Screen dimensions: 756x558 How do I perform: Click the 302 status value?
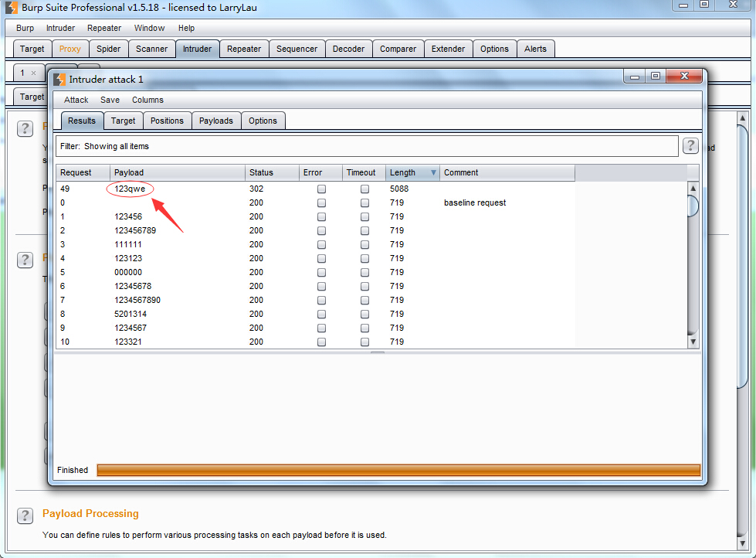coord(256,189)
